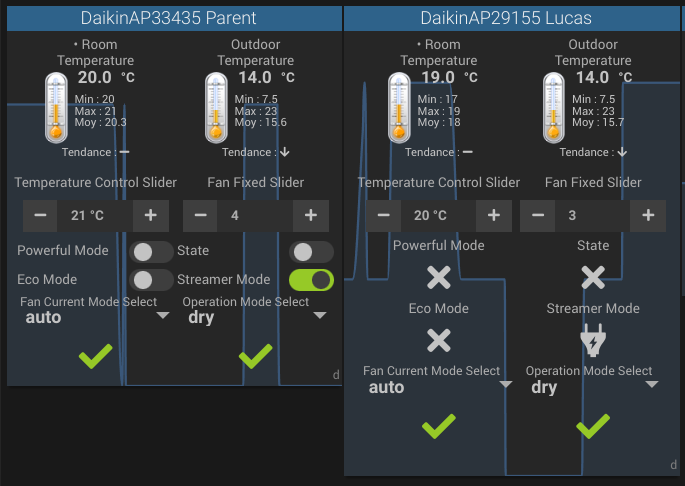The height and width of the screenshot is (486, 685).
Task: Click Lucas outdoor Tendance down arrow
Action: [622, 152]
